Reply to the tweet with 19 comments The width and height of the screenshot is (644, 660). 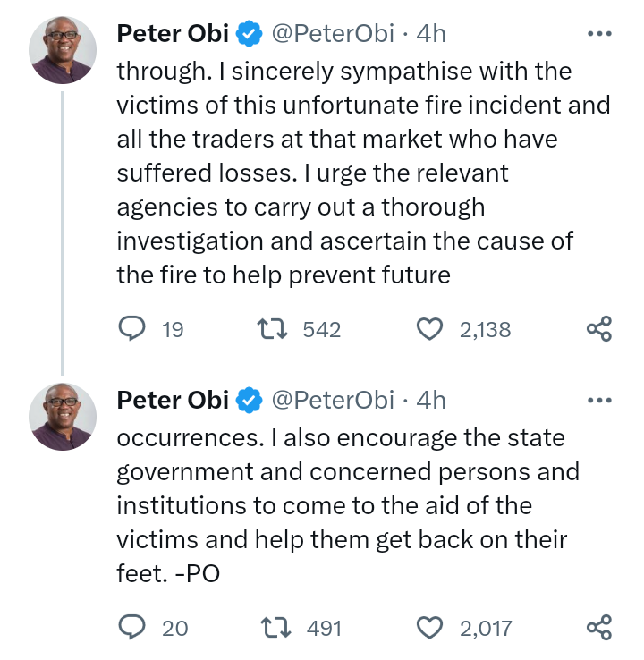[132, 329]
